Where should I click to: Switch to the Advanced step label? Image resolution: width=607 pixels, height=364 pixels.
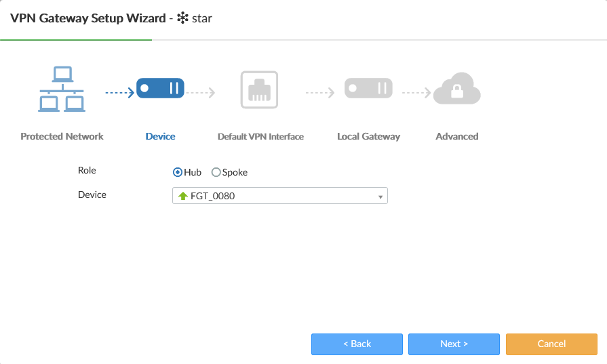click(456, 136)
